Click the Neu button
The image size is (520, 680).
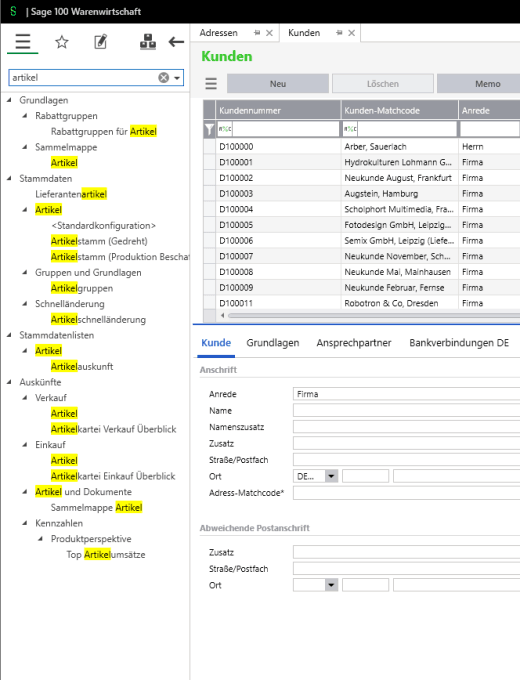coord(278,84)
